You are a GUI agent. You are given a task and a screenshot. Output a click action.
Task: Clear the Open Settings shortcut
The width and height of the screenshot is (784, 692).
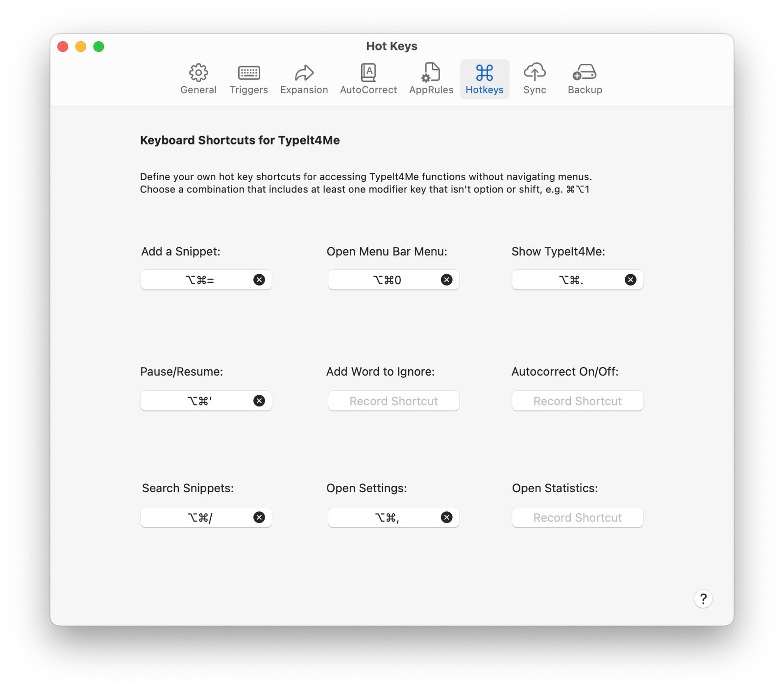pyautogui.click(x=446, y=517)
